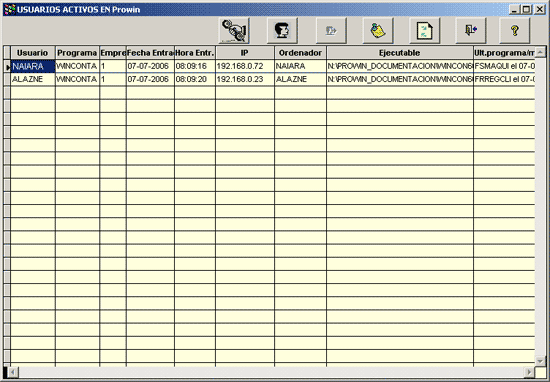This screenshot has height=382, width=550.
Task: Click Empresa value 1 in ALAZNE's row
Action: 113,79
